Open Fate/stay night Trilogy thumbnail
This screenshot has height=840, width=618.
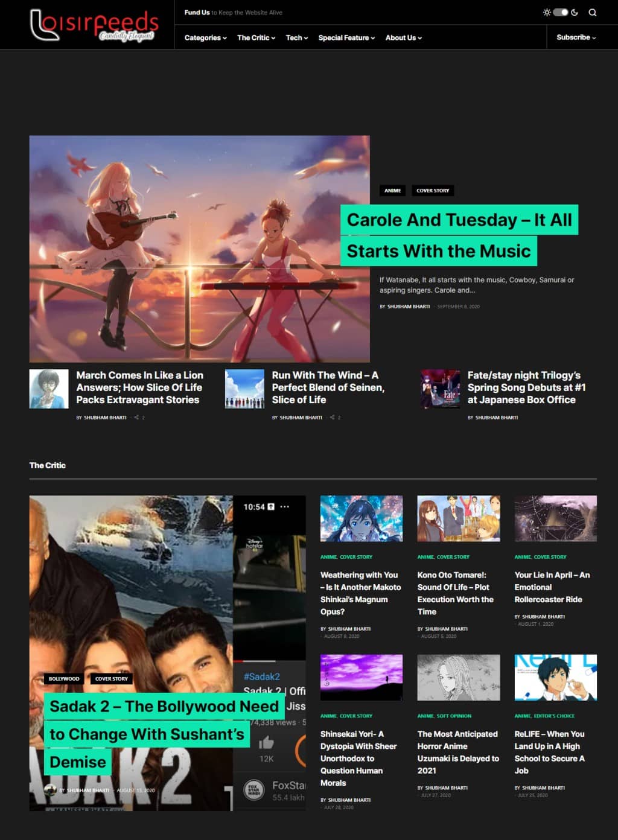(441, 389)
